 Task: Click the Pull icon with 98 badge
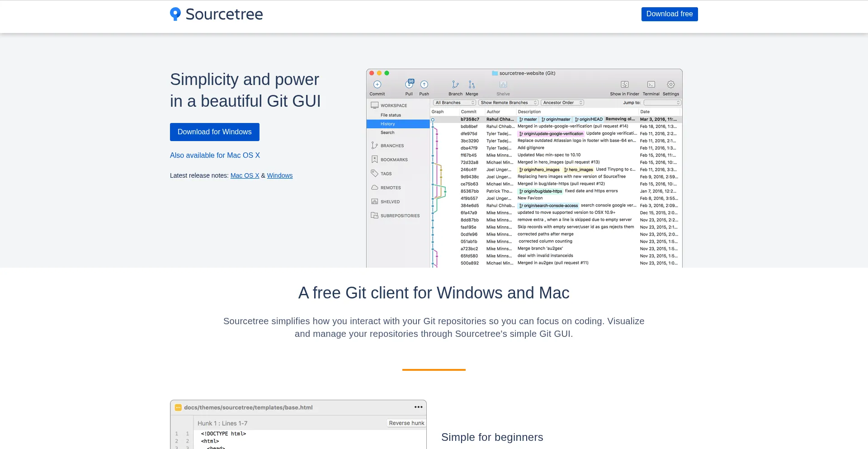(409, 84)
